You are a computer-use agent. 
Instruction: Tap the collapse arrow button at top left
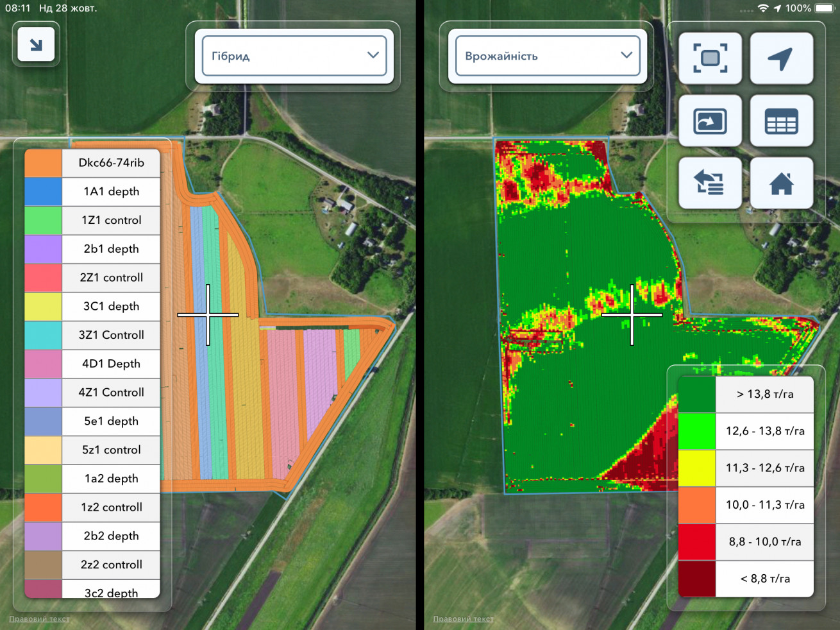(36, 44)
